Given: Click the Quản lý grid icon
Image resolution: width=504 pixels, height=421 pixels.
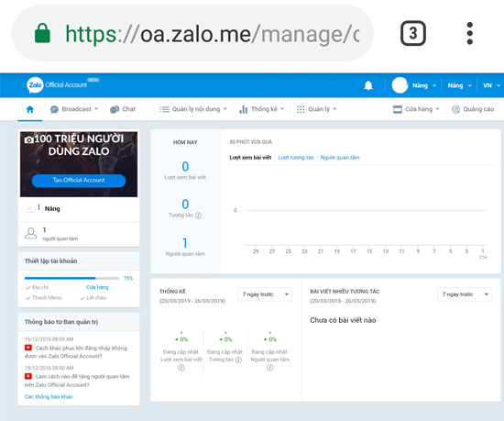Looking at the screenshot, I should 301,109.
